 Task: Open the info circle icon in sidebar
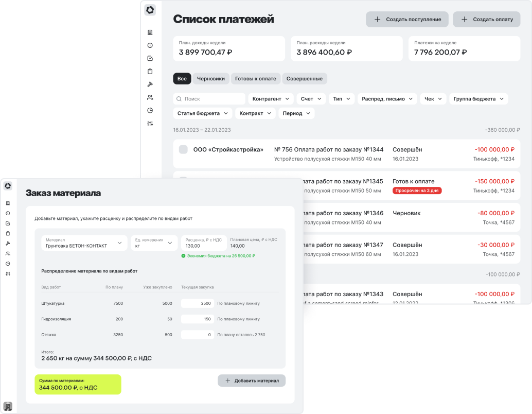point(150,45)
